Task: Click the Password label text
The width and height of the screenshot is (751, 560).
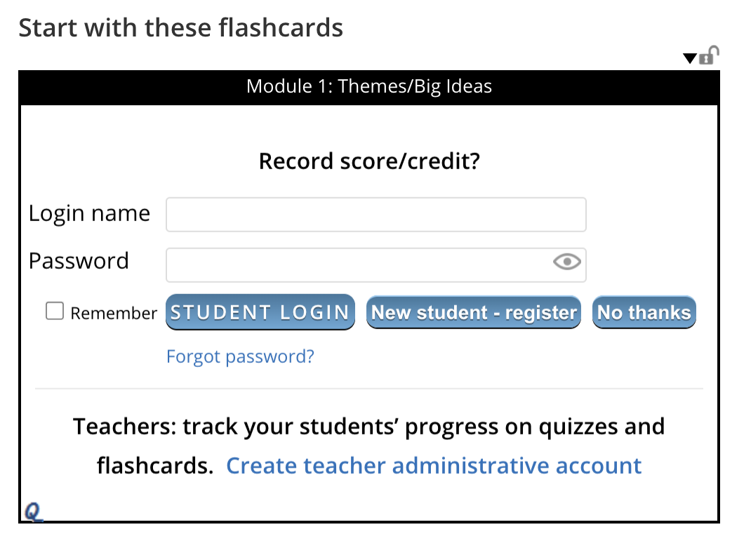Action: 79,261
